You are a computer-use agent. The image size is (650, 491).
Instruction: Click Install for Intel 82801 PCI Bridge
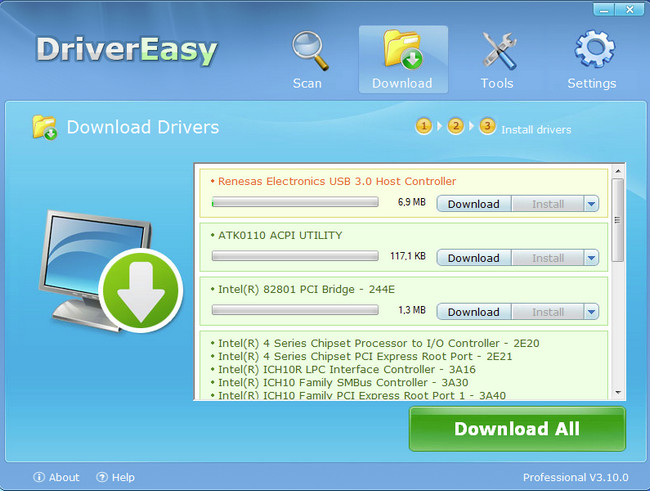pyautogui.click(x=548, y=311)
